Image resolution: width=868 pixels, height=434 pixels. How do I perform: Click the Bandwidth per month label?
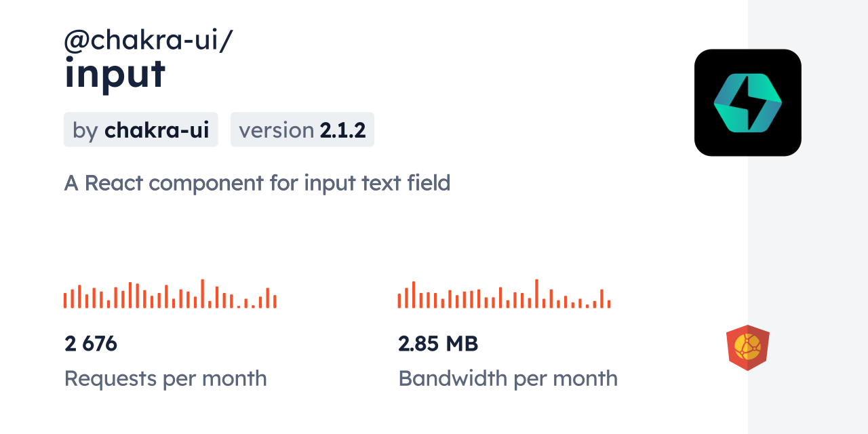[508, 378]
